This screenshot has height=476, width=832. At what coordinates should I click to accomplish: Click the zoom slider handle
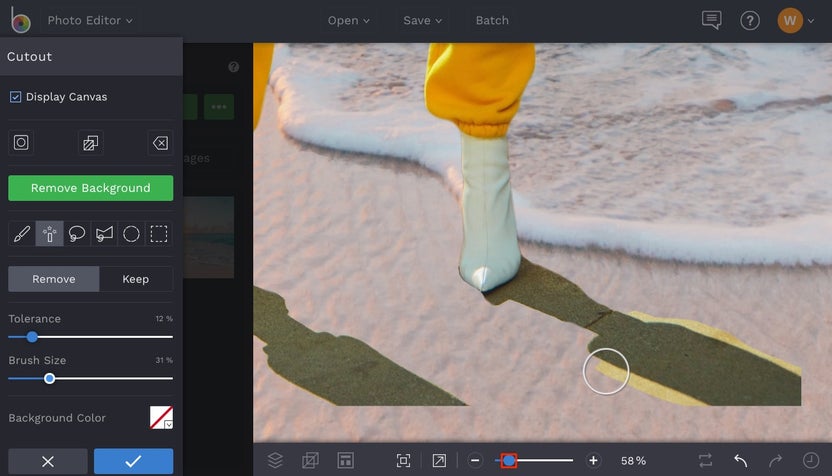[509, 461]
